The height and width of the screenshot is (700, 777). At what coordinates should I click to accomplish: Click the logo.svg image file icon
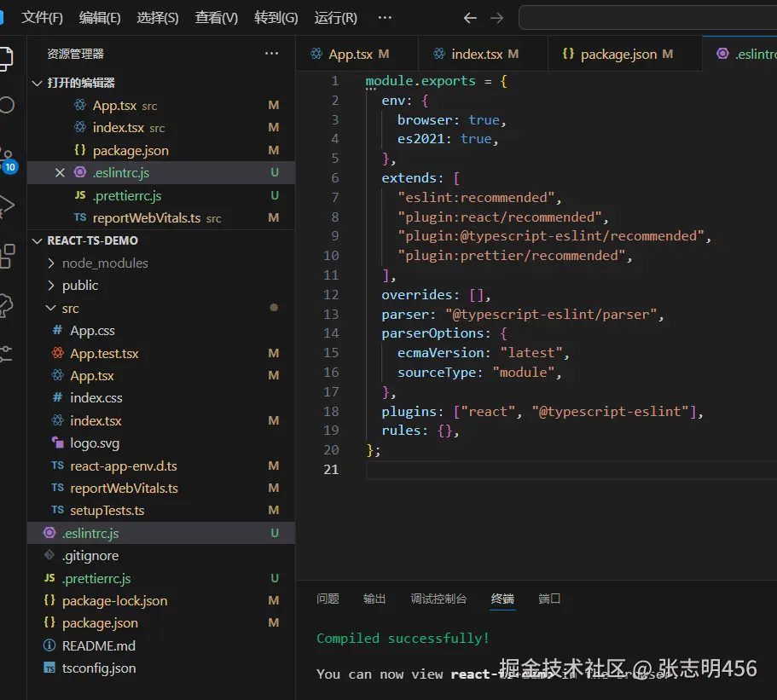point(57,443)
